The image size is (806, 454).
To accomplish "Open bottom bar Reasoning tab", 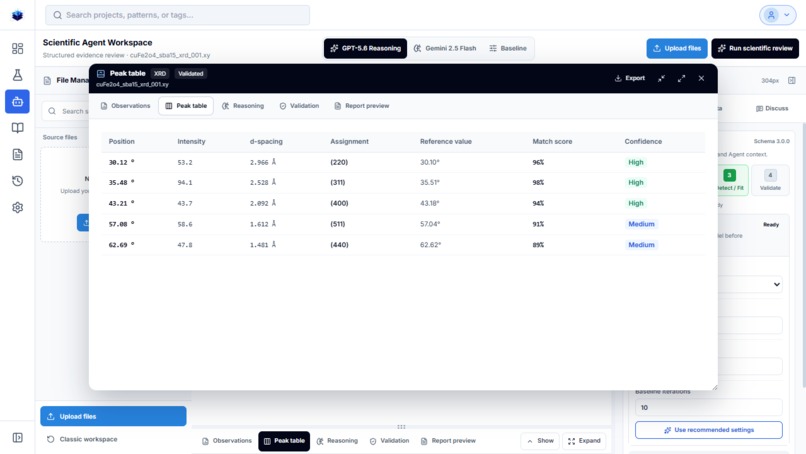I will (x=337, y=441).
